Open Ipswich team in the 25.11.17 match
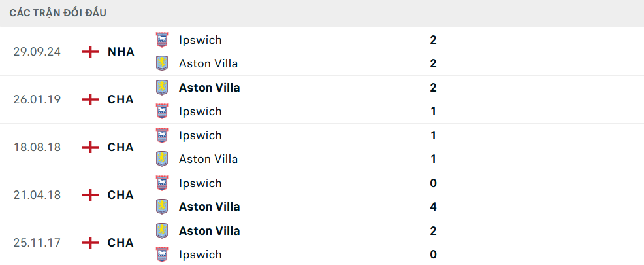Image resolution: width=644 pixels, height=265 pixels. coord(200,255)
